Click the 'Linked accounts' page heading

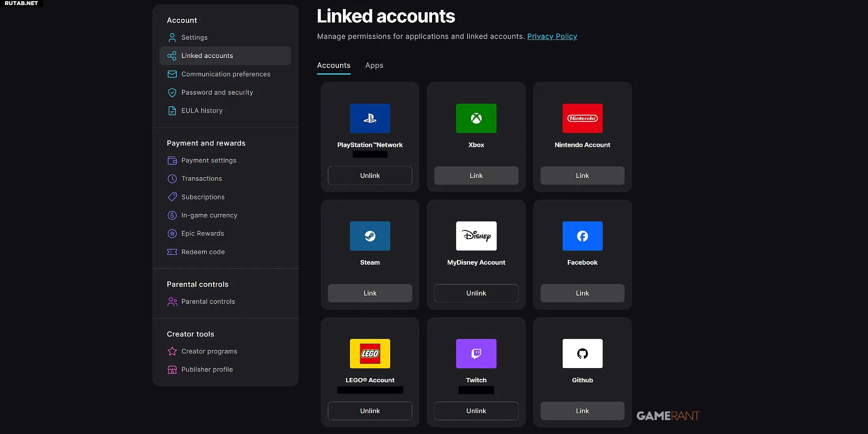pyautogui.click(x=386, y=16)
